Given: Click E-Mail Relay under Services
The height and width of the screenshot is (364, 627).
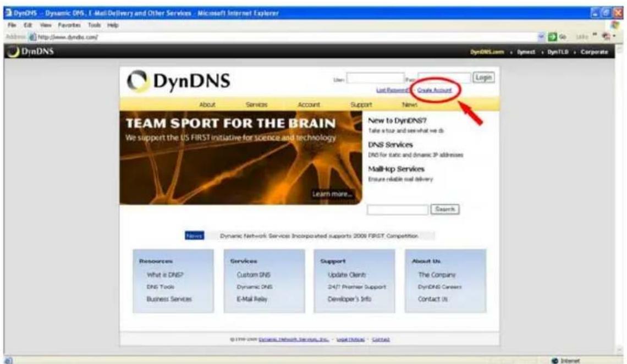Looking at the screenshot, I should [252, 299].
